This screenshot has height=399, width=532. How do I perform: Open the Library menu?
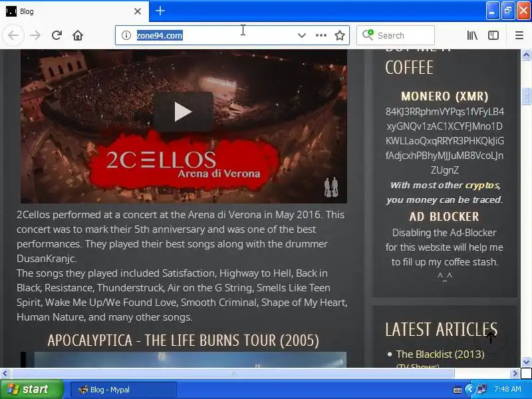pyautogui.click(x=472, y=35)
